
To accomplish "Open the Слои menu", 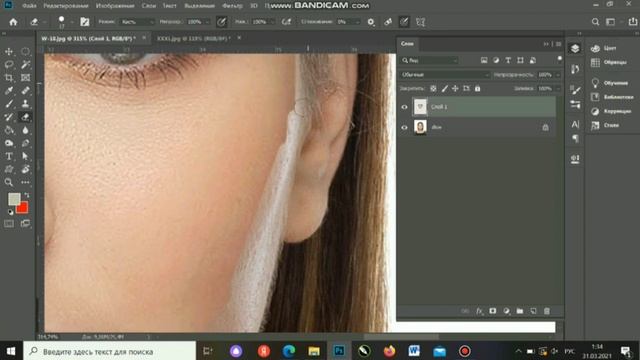I will [x=149, y=6].
